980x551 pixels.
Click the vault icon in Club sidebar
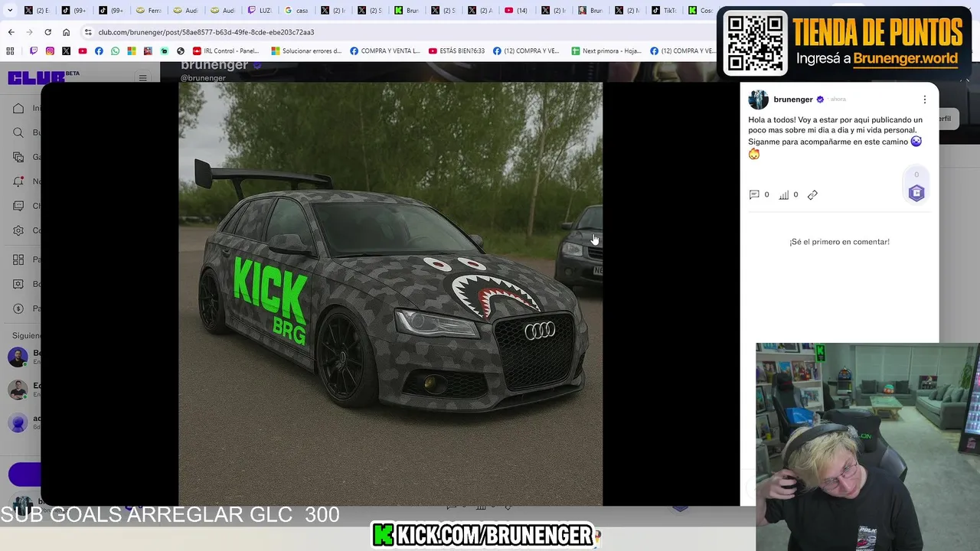click(18, 284)
